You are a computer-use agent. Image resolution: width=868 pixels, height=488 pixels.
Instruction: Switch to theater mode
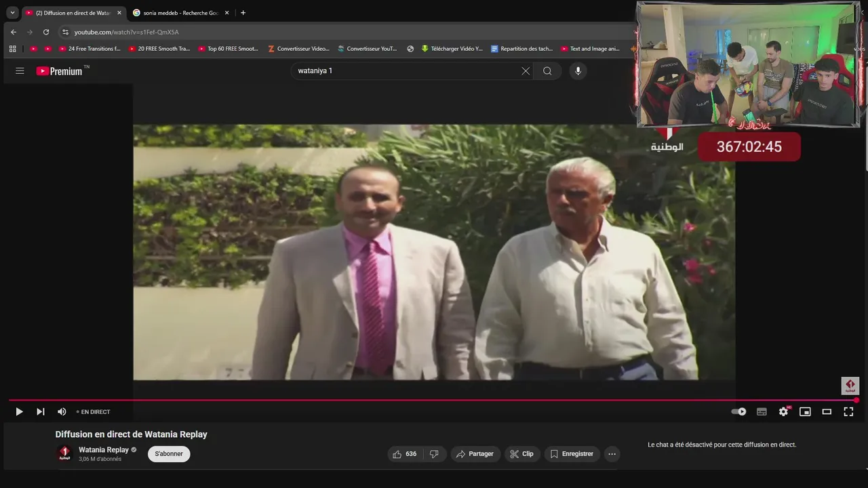click(827, 411)
